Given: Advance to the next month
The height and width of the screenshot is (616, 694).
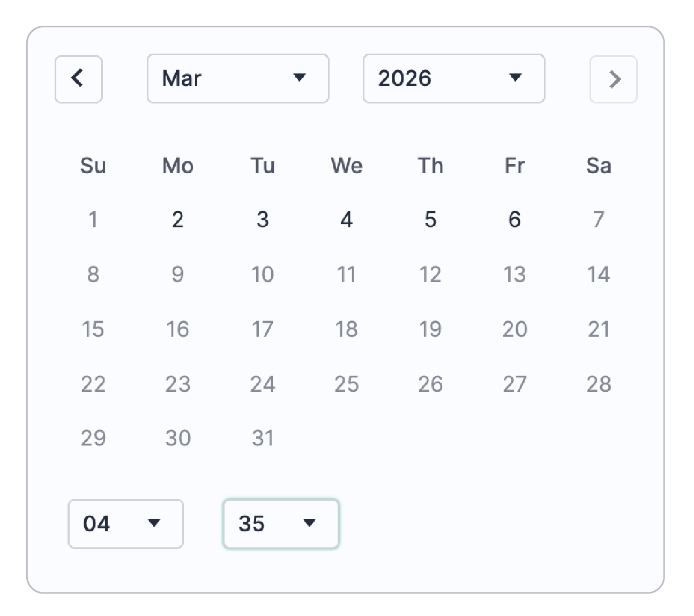Looking at the screenshot, I should click(613, 79).
